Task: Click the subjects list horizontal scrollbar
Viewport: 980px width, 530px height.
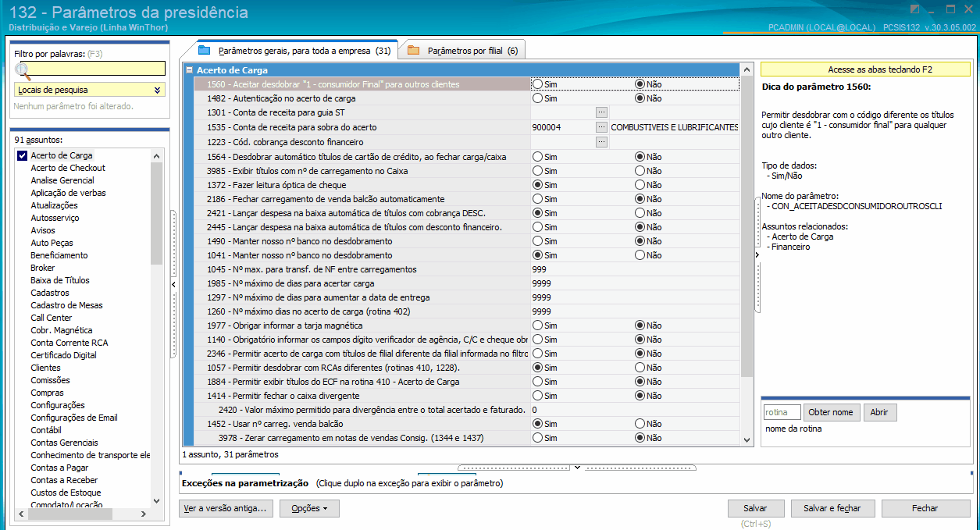Action: [x=82, y=514]
